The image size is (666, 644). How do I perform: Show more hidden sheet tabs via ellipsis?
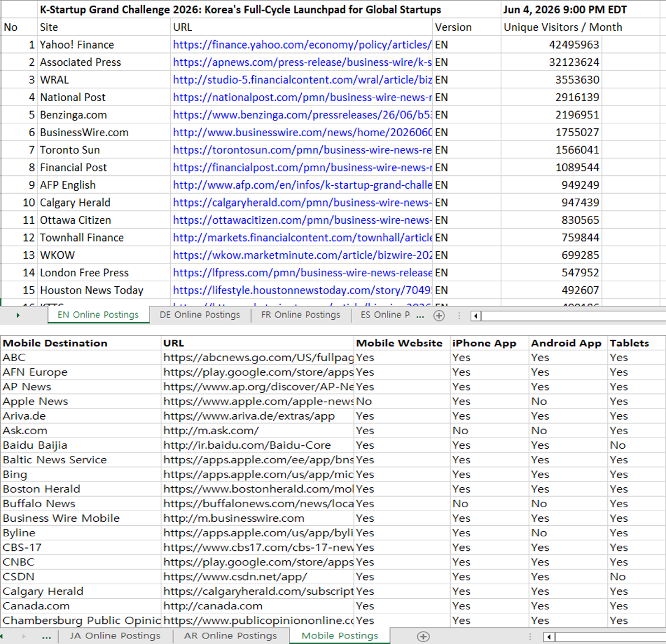(420, 315)
